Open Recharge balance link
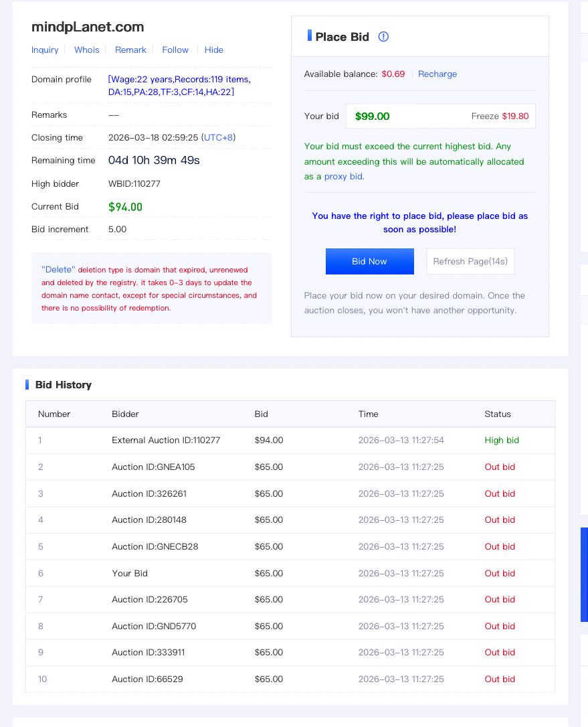 (x=437, y=74)
